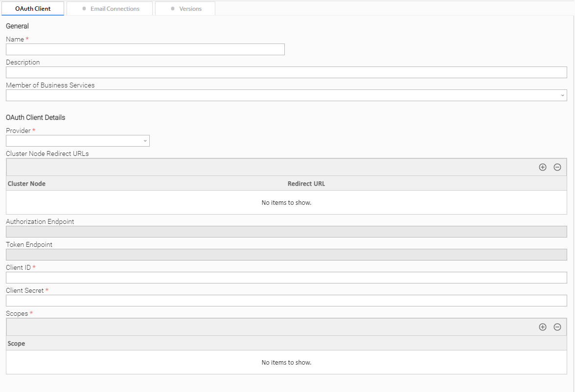Image resolution: width=575 pixels, height=392 pixels.
Task: Click the Redirect URL column header
Action: point(306,184)
